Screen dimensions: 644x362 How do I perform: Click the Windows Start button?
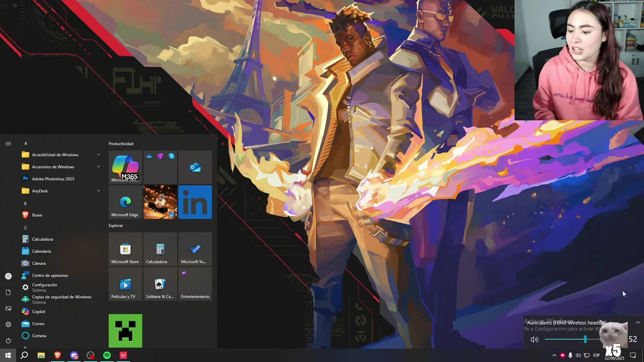8,355
